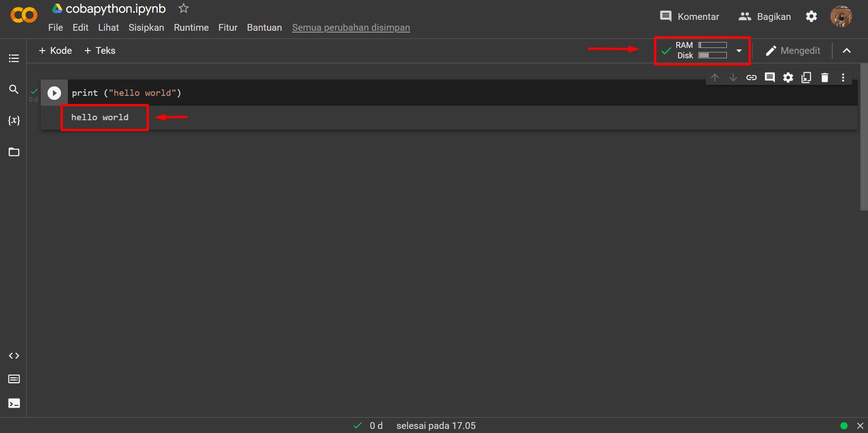Run the print hello world cell
The width and height of the screenshot is (868, 433).
pos(54,93)
